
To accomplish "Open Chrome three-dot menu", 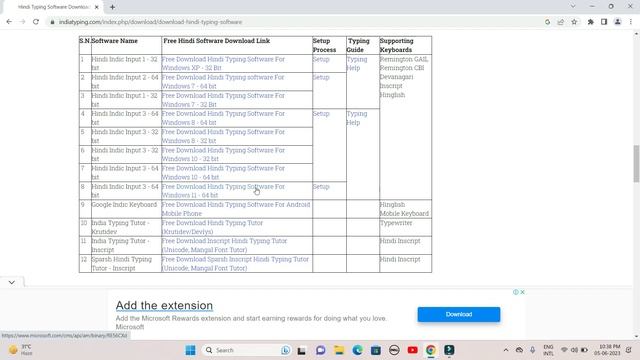I will (x=631, y=22).
